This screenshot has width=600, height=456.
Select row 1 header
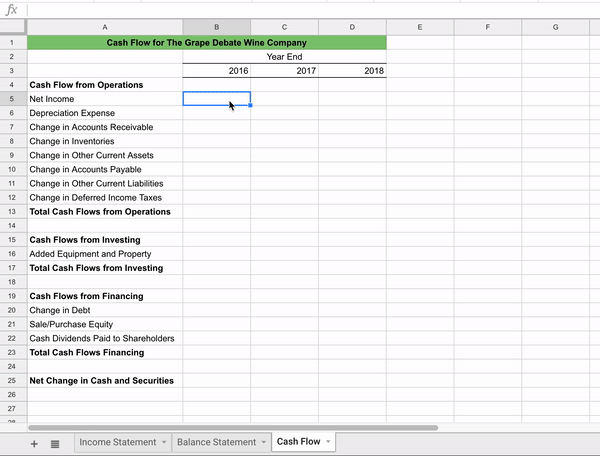click(x=13, y=42)
